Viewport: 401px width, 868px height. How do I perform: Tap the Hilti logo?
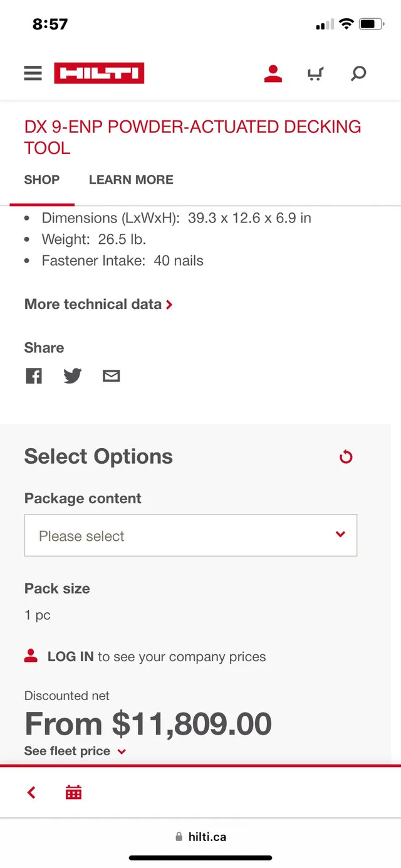click(x=99, y=73)
